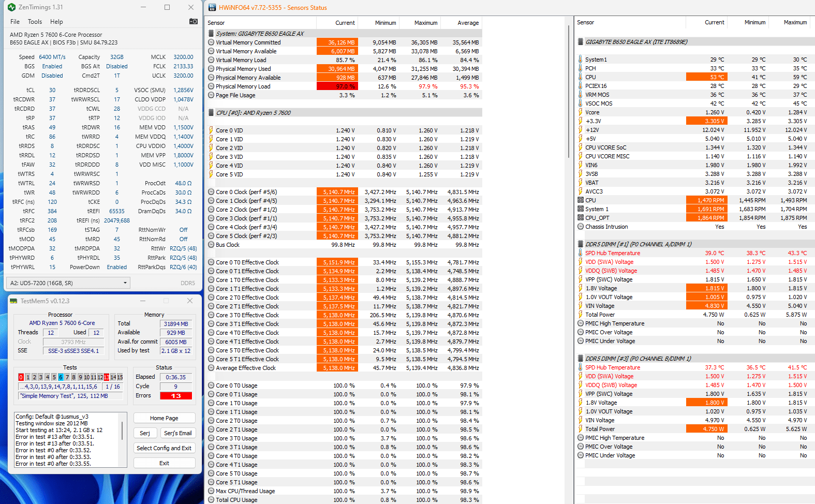The width and height of the screenshot is (815, 504).
Task: Click the thermometer icon beside DIMM #3 SPD Hub Temperature
Action: [580, 367]
